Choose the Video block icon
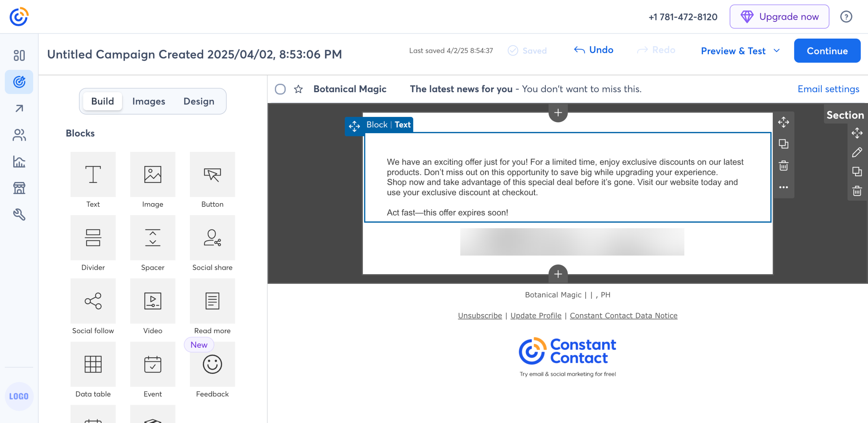868x423 pixels. tap(153, 301)
